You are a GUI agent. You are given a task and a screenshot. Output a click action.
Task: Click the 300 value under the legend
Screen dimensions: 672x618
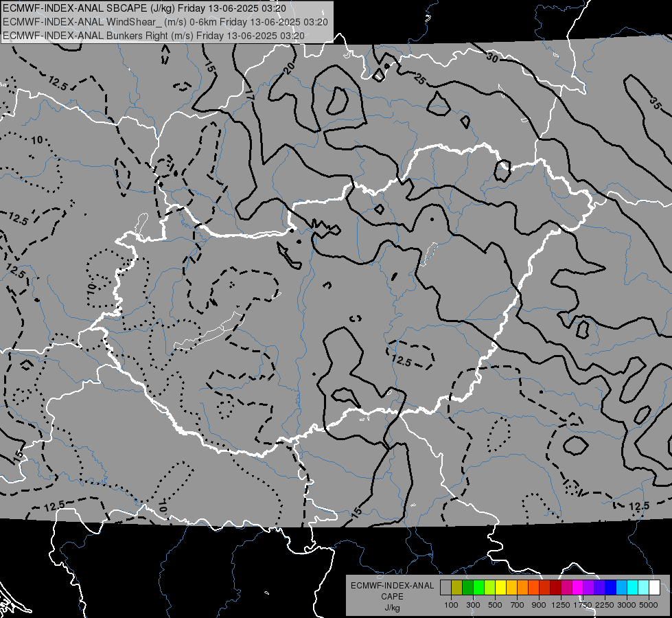[473, 605]
